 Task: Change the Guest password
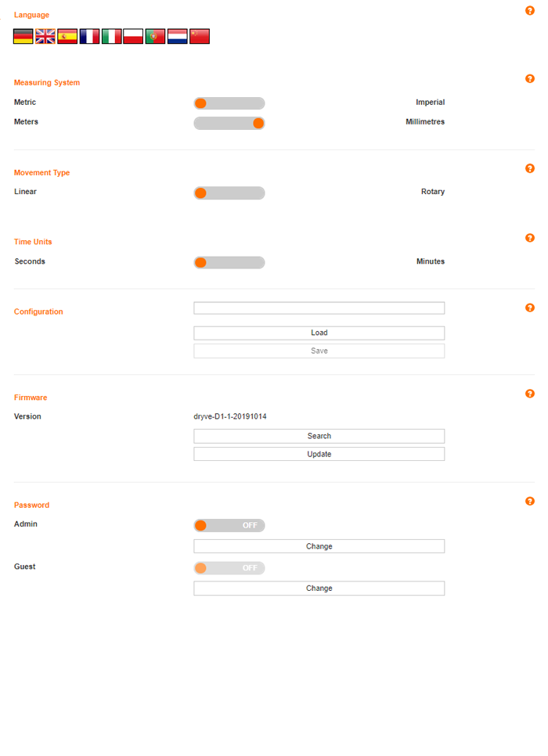pyautogui.click(x=319, y=589)
